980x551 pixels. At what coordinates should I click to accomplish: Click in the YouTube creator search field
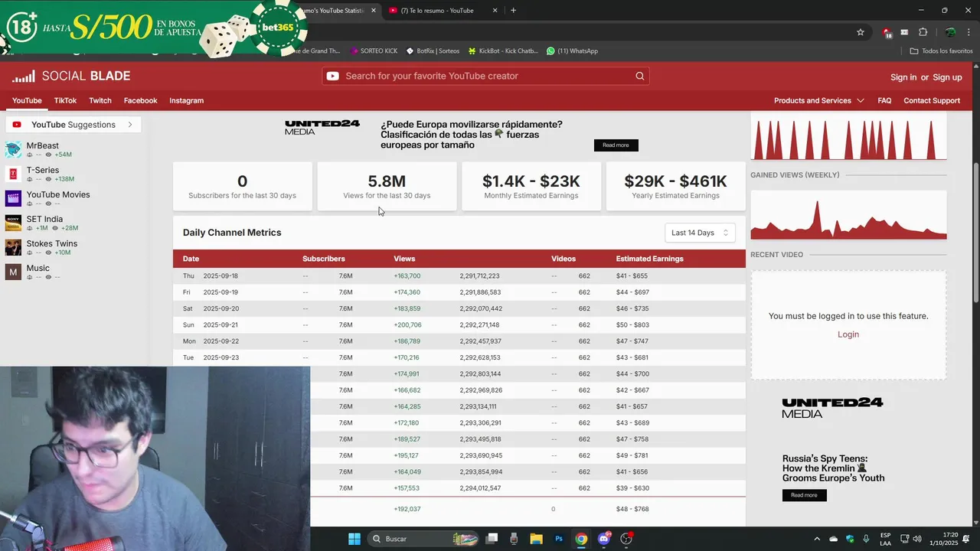click(486, 76)
